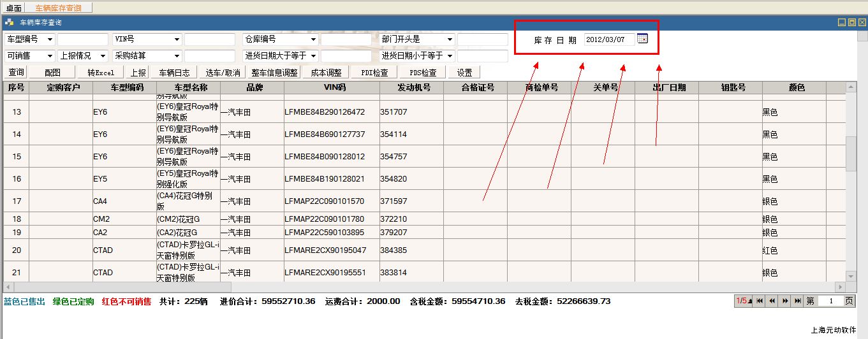Click the window icon left of the 车辆库存查询 title
This screenshot has width=868, height=339.
pos(9,22)
